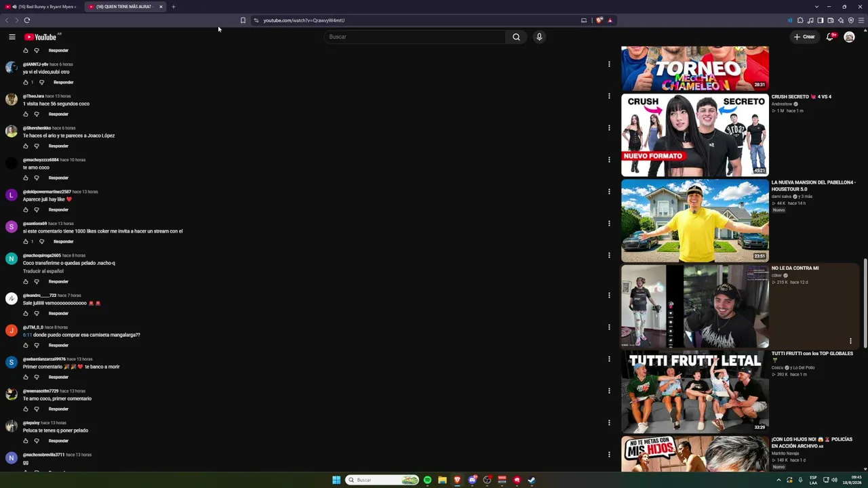Open YouTube notifications bell
The height and width of the screenshot is (488, 868).
(829, 37)
